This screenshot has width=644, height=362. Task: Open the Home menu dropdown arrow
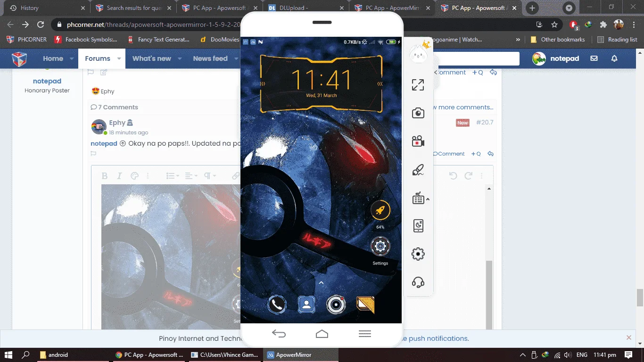[72, 59]
